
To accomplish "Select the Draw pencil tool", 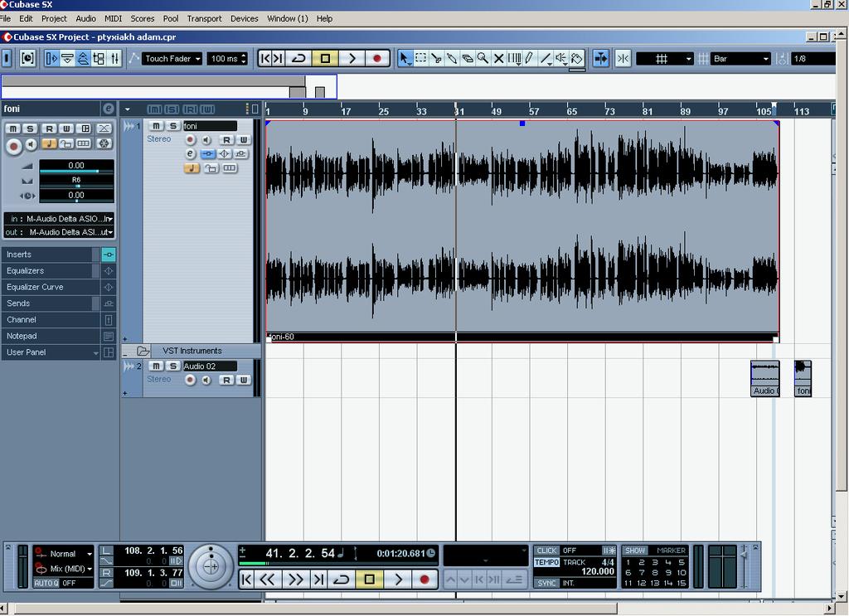I will click(x=530, y=58).
